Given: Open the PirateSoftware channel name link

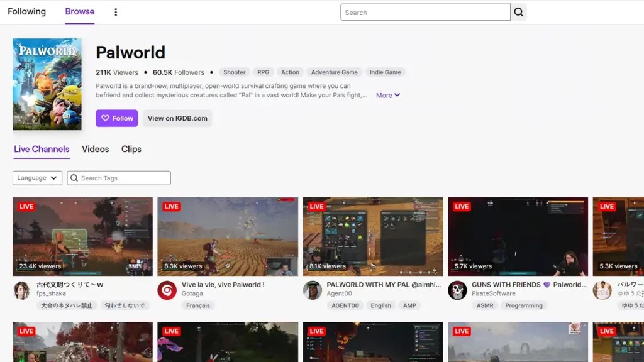Looking at the screenshot, I should [x=493, y=293].
